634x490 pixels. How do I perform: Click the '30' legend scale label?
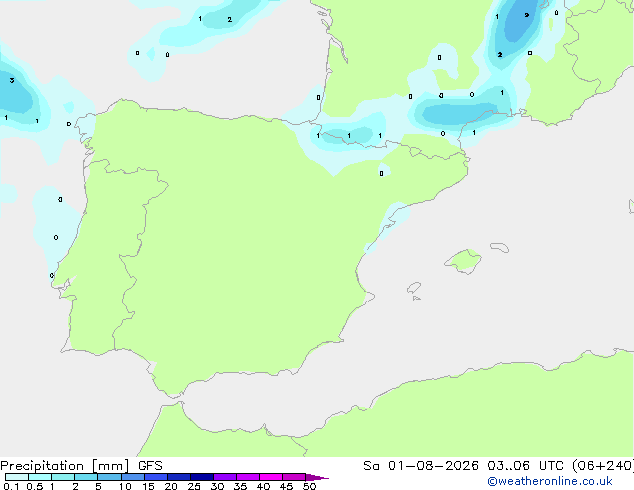click(x=218, y=486)
